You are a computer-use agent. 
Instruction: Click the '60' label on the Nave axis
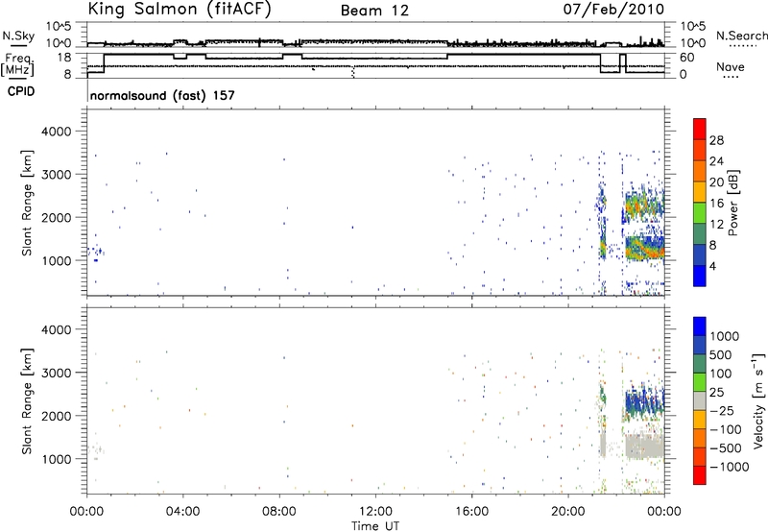(x=686, y=58)
